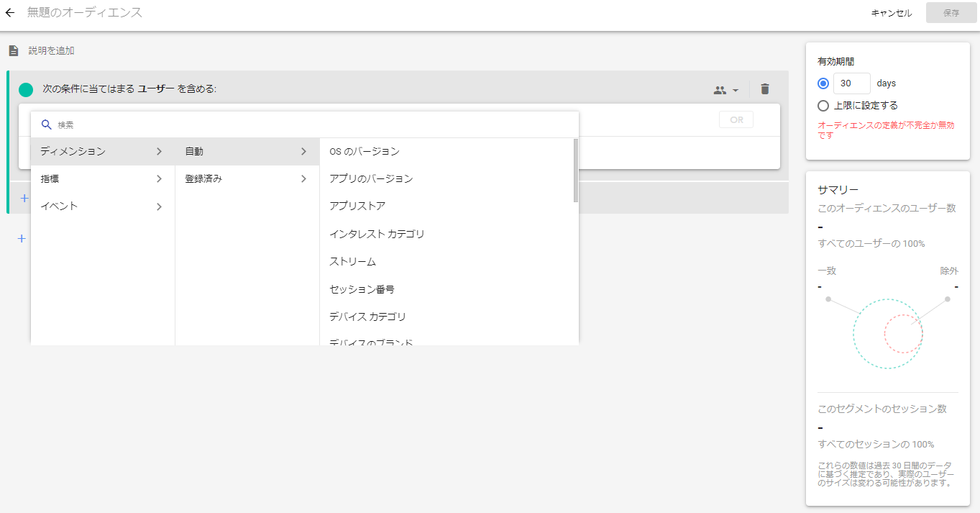Choose OS のバージョン dimension
The width and height of the screenshot is (980, 513).
click(364, 152)
